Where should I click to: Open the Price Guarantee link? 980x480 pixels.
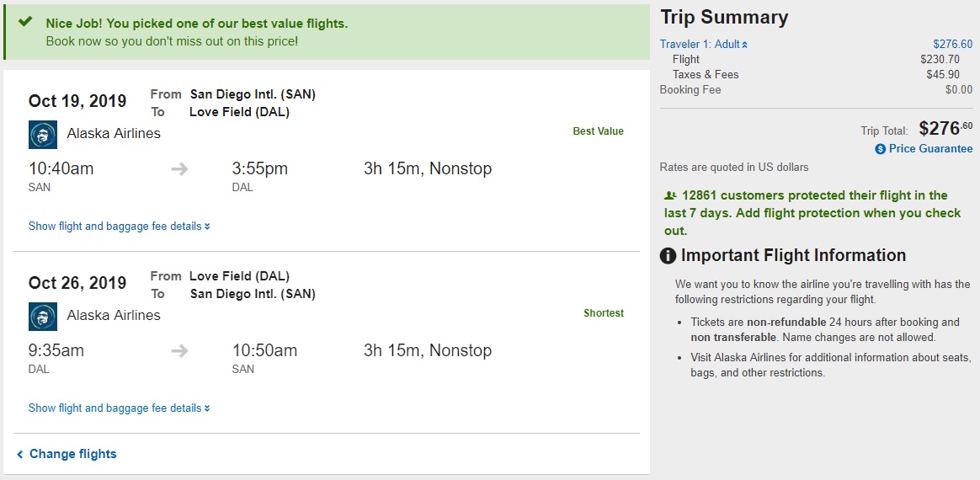930,149
